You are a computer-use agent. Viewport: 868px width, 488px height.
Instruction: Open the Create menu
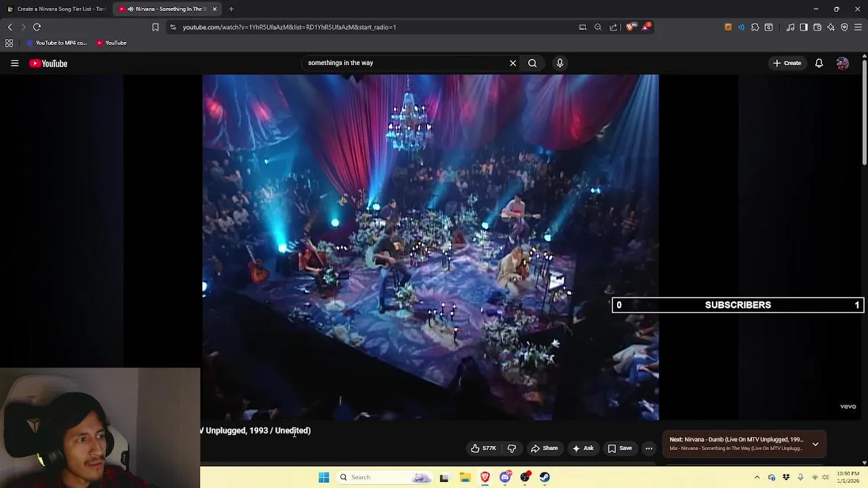pos(787,63)
